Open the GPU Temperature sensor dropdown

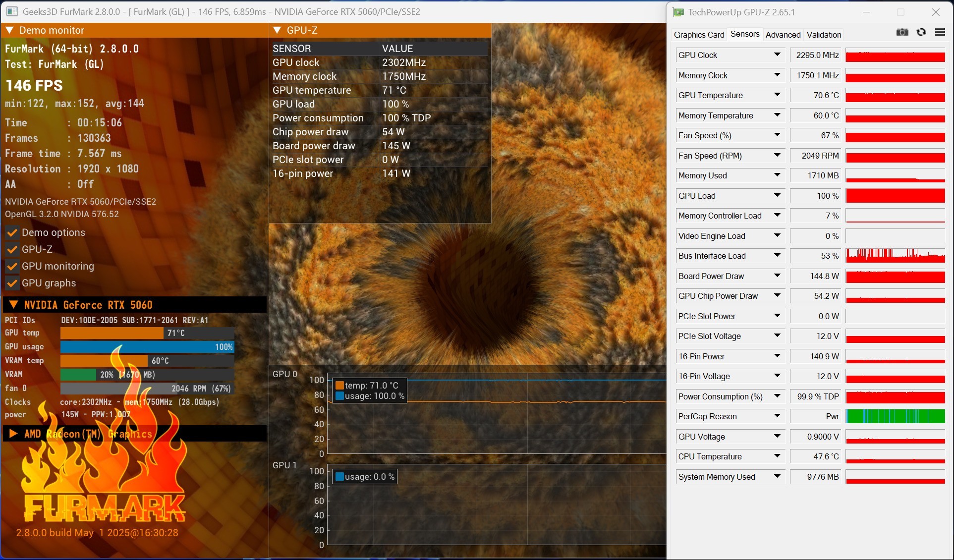(777, 95)
